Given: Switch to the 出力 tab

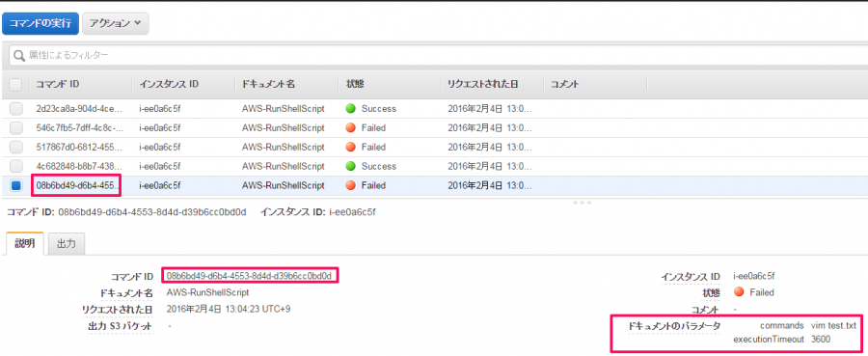Looking at the screenshot, I should [x=67, y=244].
